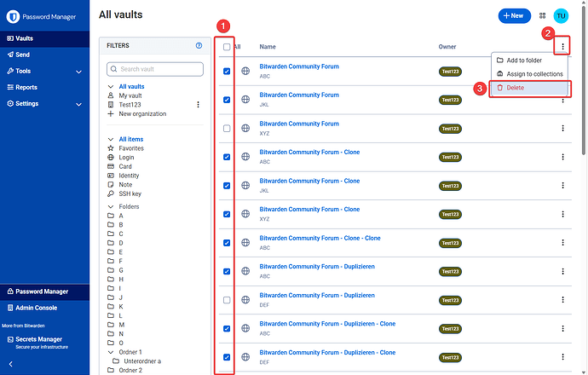Viewport: 588px width, 375px height.
Task: Uncheck Bitwarden Community Forum JKL checkbox
Action: pos(227,100)
